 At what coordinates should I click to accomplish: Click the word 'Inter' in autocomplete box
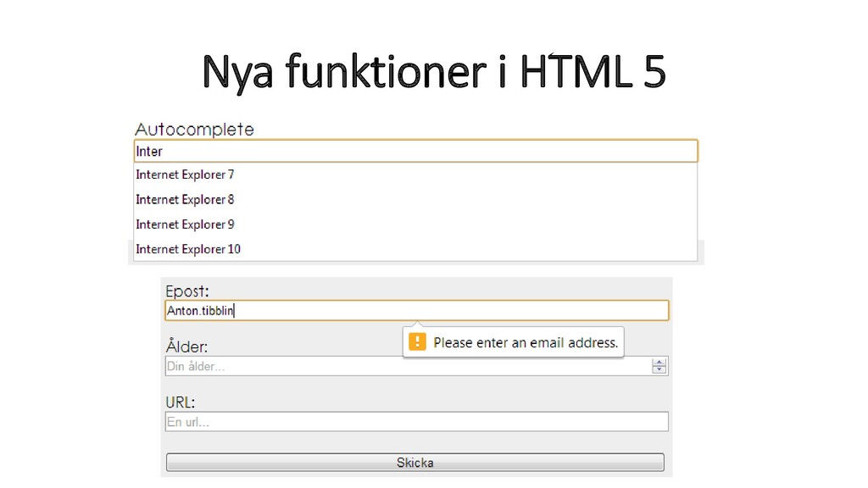pos(149,152)
